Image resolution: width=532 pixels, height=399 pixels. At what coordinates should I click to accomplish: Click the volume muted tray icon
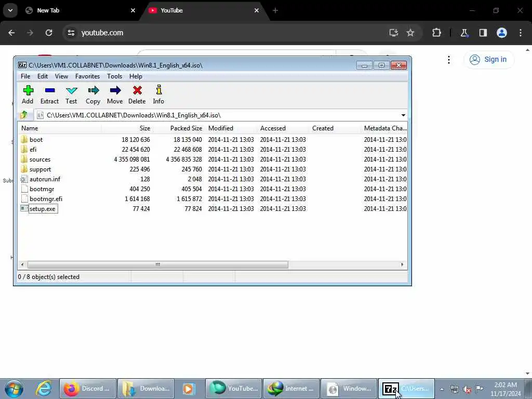click(467, 389)
